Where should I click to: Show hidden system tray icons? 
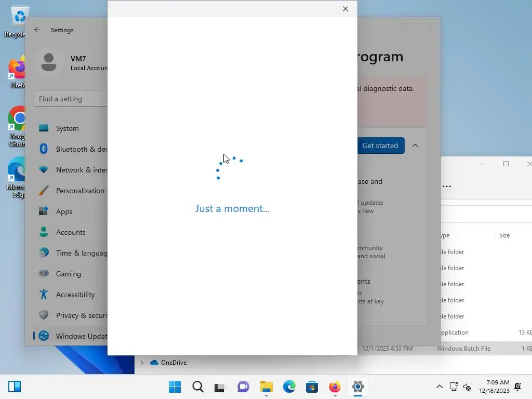click(440, 387)
